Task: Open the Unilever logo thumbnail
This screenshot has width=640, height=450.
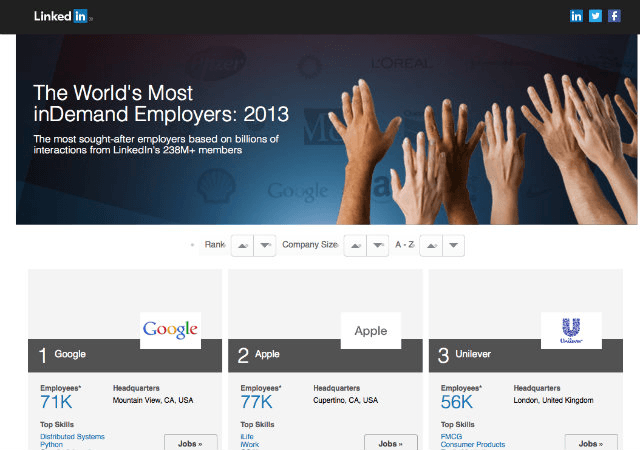Action: (x=571, y=330)
